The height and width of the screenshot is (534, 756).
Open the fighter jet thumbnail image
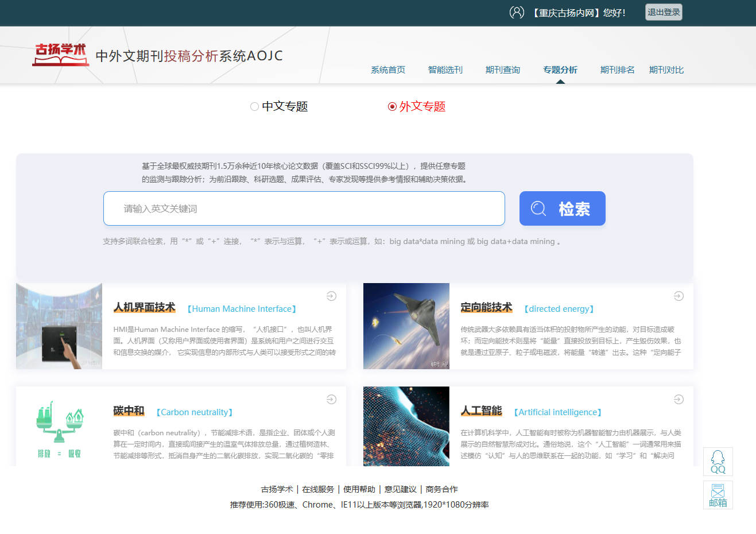pos(406,326)
